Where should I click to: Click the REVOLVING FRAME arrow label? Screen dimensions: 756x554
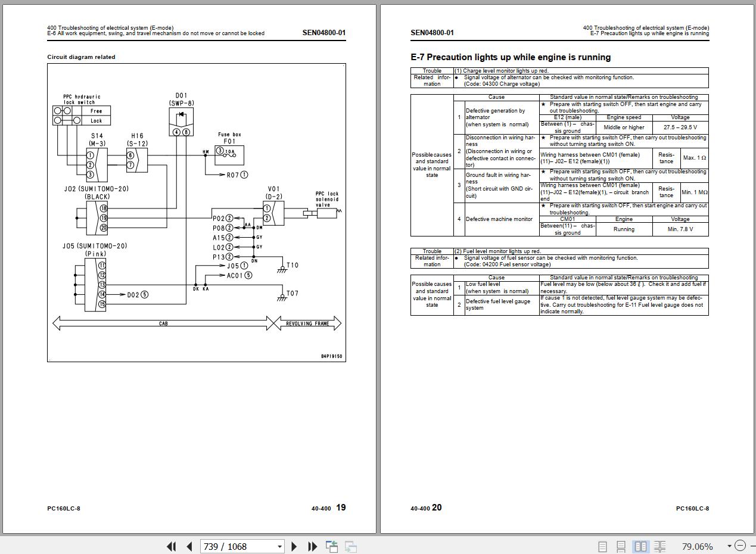(307, 323)
